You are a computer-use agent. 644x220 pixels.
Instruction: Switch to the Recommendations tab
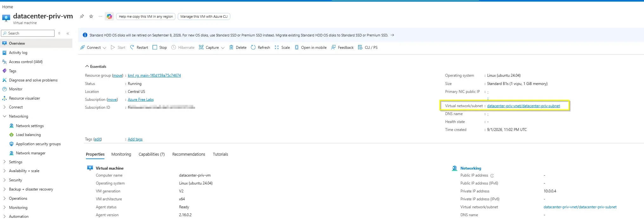[x=189, y=154]
